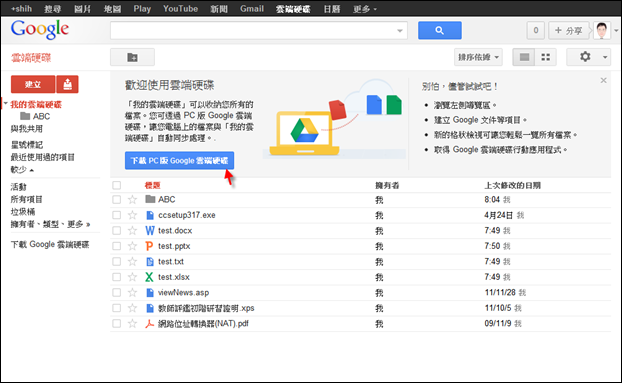The width and height of the screenshot is (622, 383).
Task: Open Gmail in the top bar
Action: click(x=252, y=9)
